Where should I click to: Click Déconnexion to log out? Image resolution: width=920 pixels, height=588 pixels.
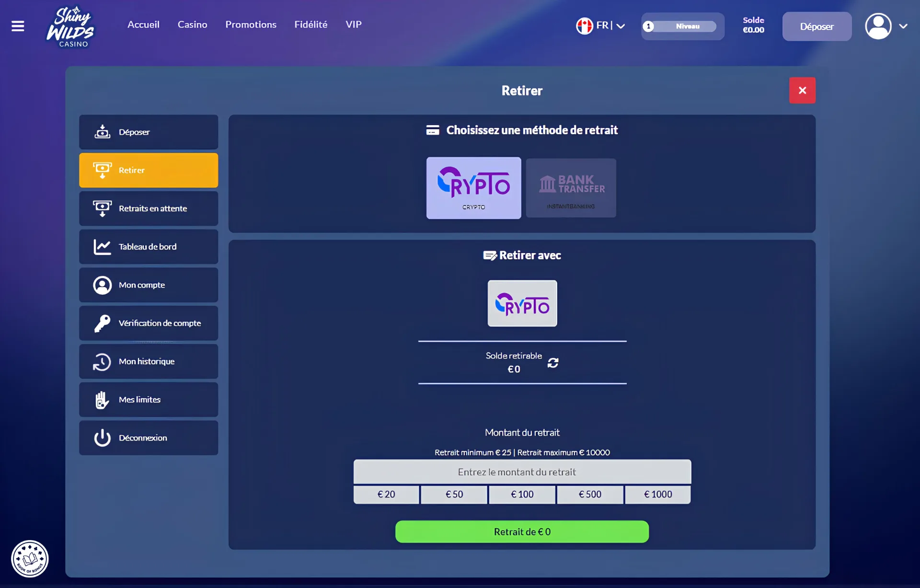pos(149,438)
